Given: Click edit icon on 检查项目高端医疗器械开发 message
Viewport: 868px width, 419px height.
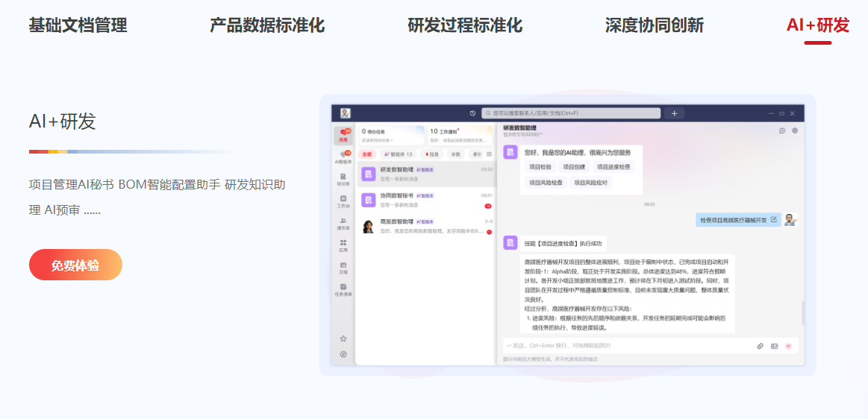Looking at the screenshot, I should [x=774, y=219].
